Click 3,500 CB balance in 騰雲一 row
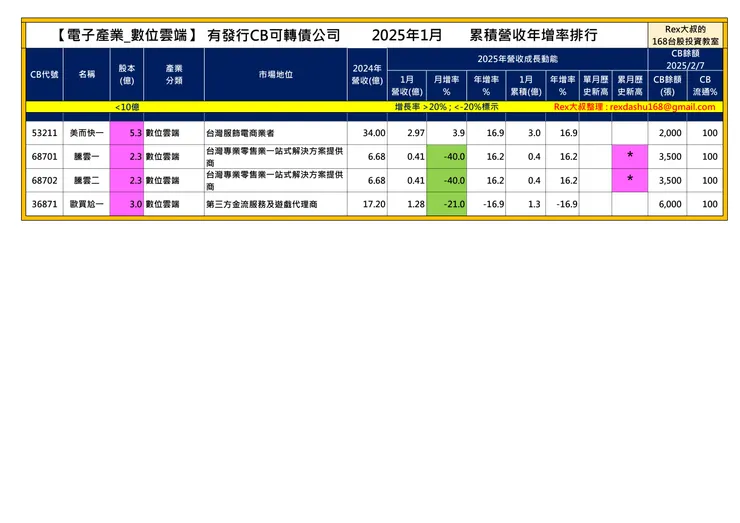 [670, 157]
